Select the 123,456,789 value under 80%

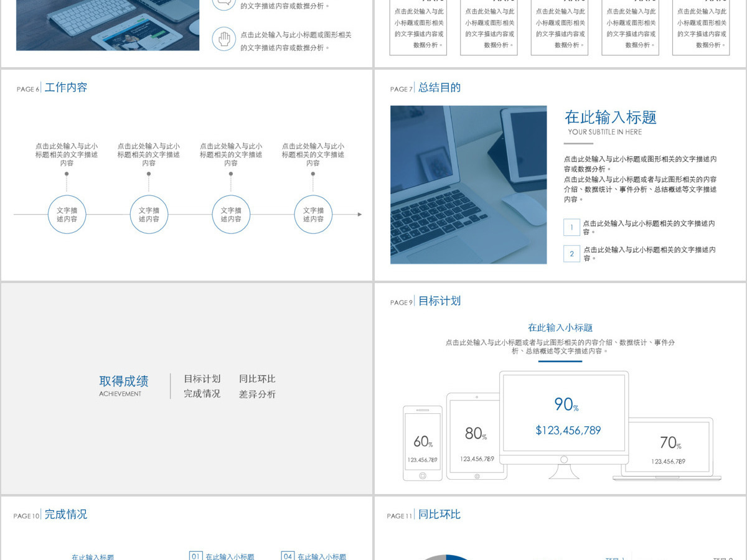(477, 459)
